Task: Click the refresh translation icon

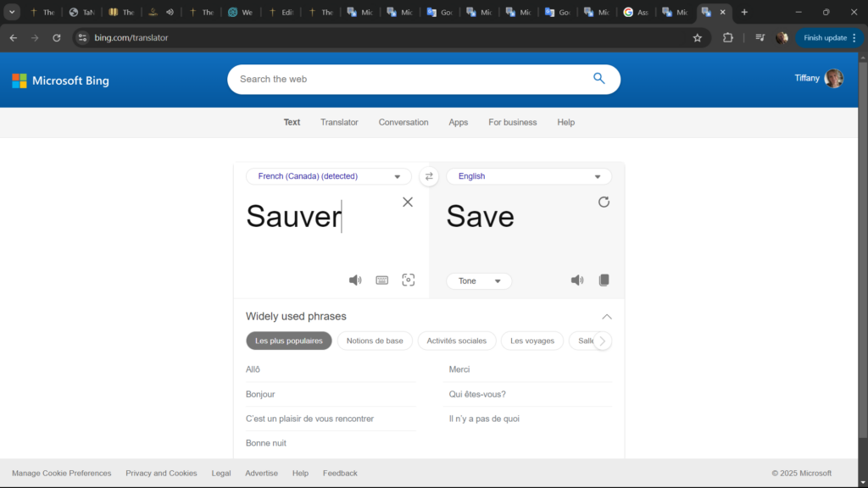Action: (604, 202)
